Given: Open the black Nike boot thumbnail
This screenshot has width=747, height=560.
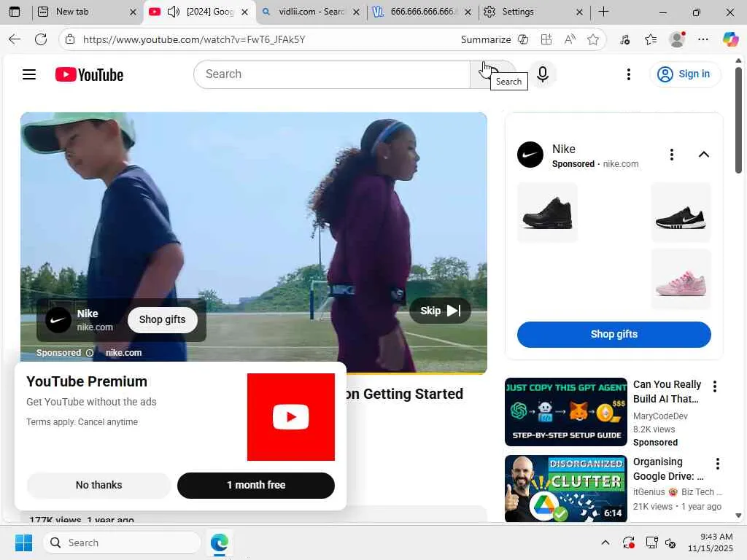Looking at the screenshot, I should 547,212.
